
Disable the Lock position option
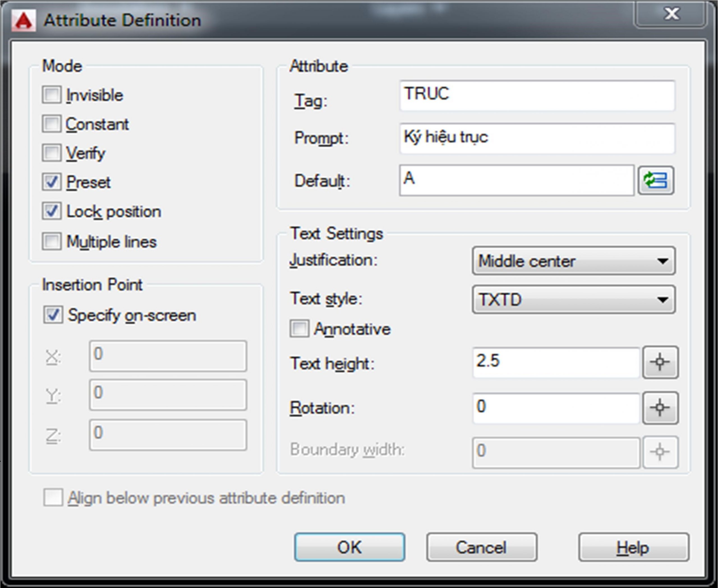click(x=52, y=211)
